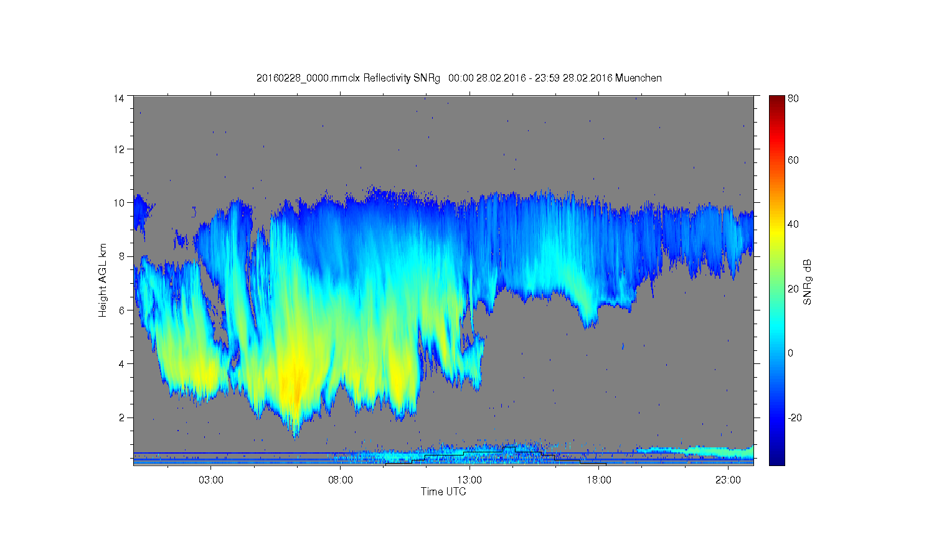Viewport: 934px width, 560px height.
Task: Click the 12 km height tick label
Action: [x=119, y=149]
